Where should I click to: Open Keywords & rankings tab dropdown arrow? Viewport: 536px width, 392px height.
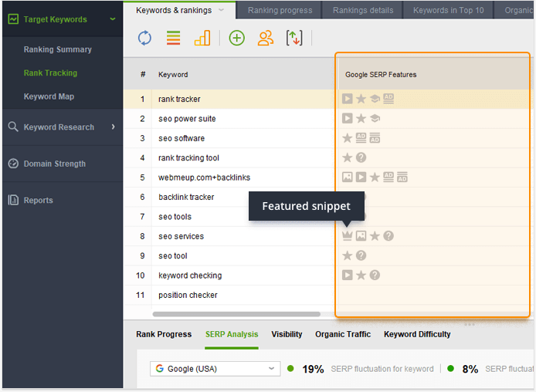[x=221, y=10]
